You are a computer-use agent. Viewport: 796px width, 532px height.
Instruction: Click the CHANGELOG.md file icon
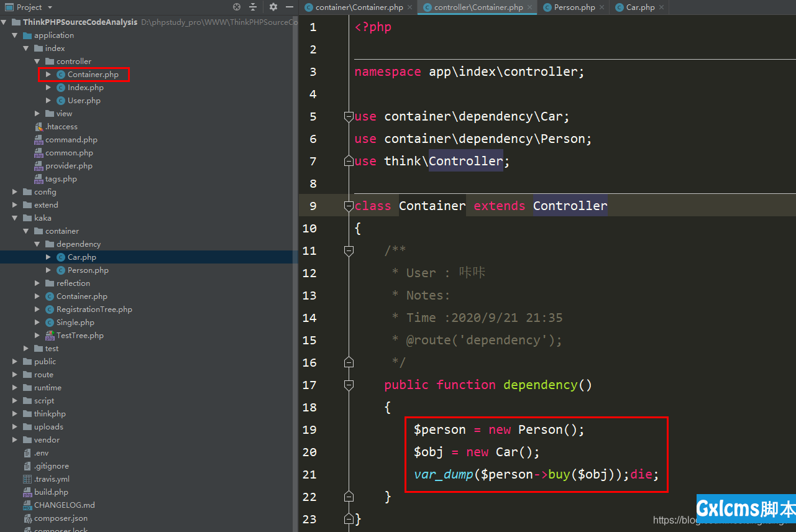27,505
